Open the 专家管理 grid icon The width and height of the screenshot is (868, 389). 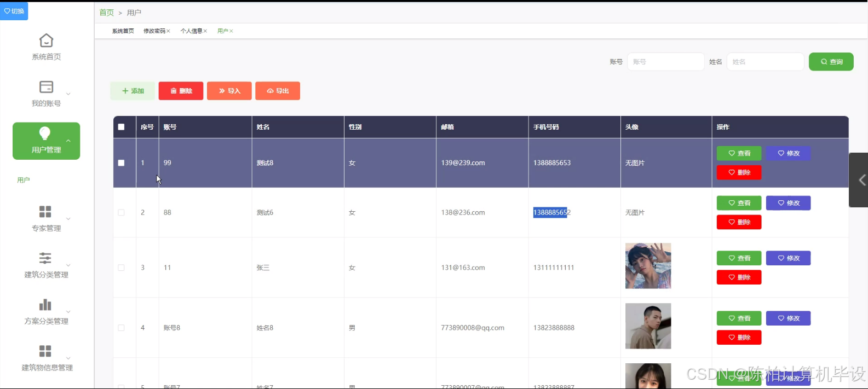click(45, 212)
